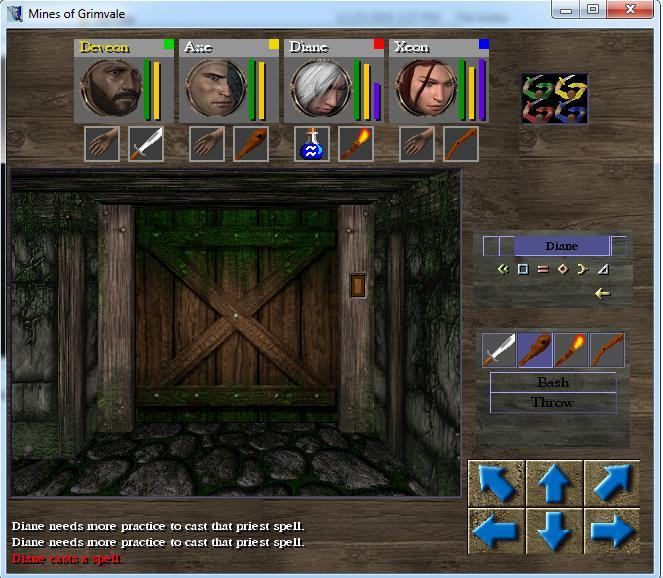The height and width of the screenshot is (578, 663).
Task: Minimize the Mines of Grimvale window
Action: pyautogui.click(x=566, y=10)
